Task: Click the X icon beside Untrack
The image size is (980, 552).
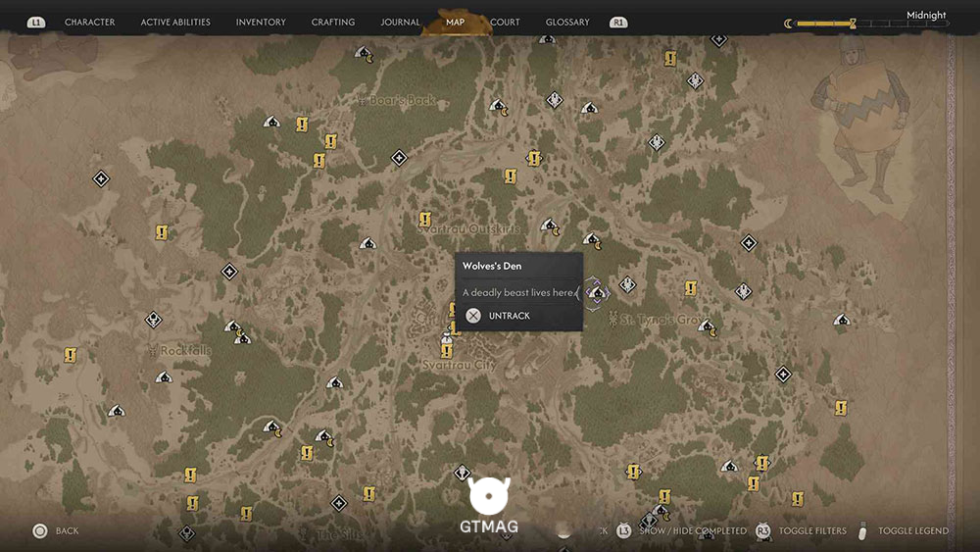Action: [473, 316]
